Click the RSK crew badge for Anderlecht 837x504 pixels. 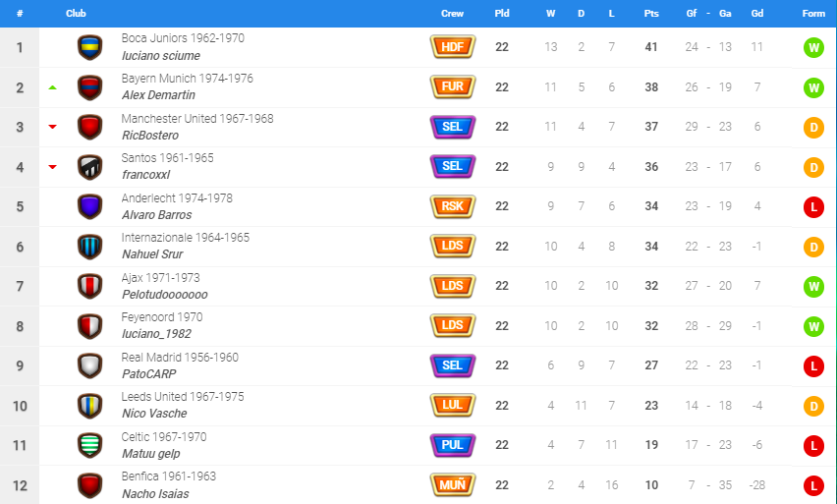coord(453,206)
